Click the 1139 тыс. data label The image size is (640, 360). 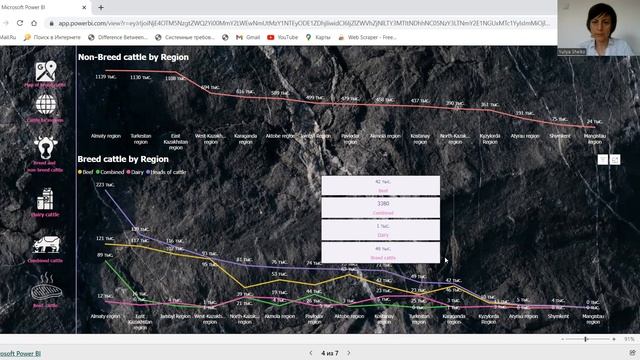(106, 77)
